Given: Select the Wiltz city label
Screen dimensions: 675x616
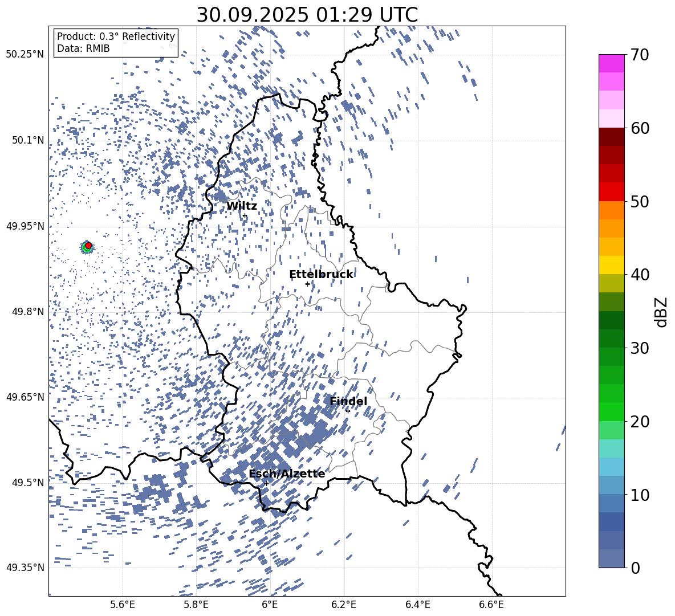Looking at the screenshot, I should [x=242, y=206].
